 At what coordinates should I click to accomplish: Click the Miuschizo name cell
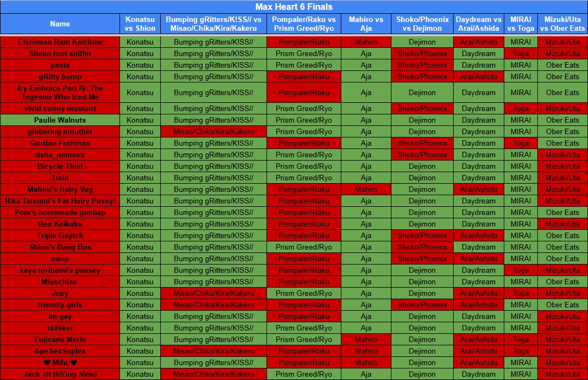click(x=60, y=282)
